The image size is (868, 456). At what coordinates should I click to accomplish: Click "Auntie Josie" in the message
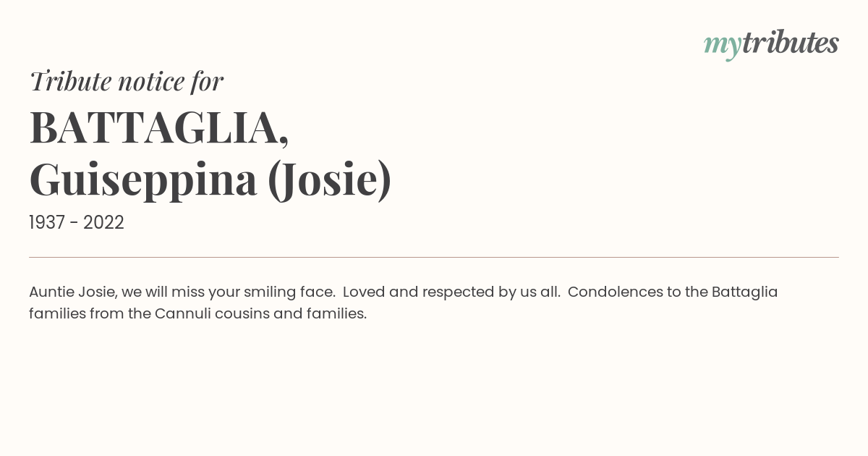(73, 292)
